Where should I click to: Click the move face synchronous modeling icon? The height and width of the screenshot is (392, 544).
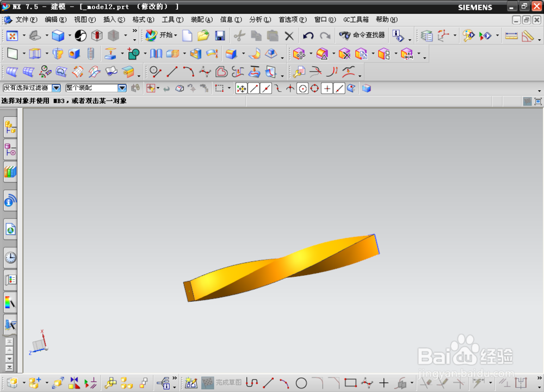299,54
